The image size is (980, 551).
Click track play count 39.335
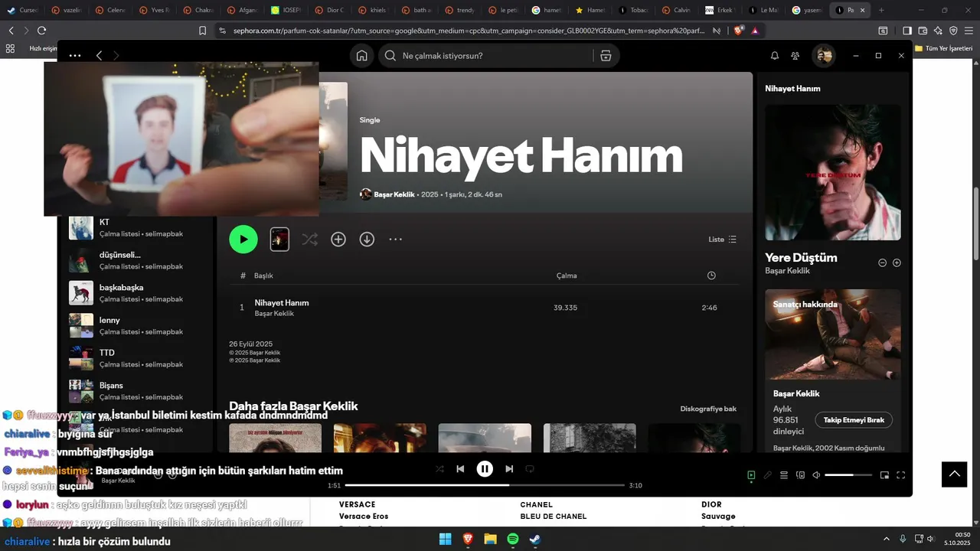(x=565, y=308)
